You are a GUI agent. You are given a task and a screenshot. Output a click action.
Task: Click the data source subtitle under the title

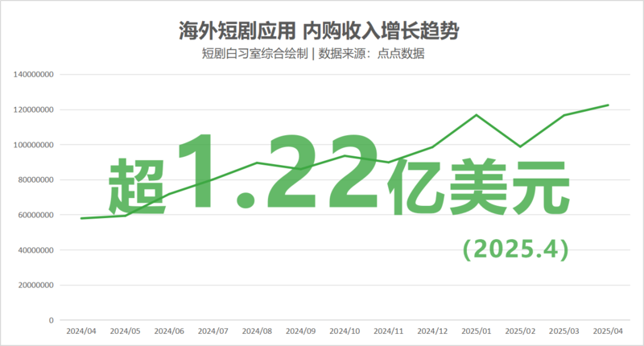tap(321, 55)
